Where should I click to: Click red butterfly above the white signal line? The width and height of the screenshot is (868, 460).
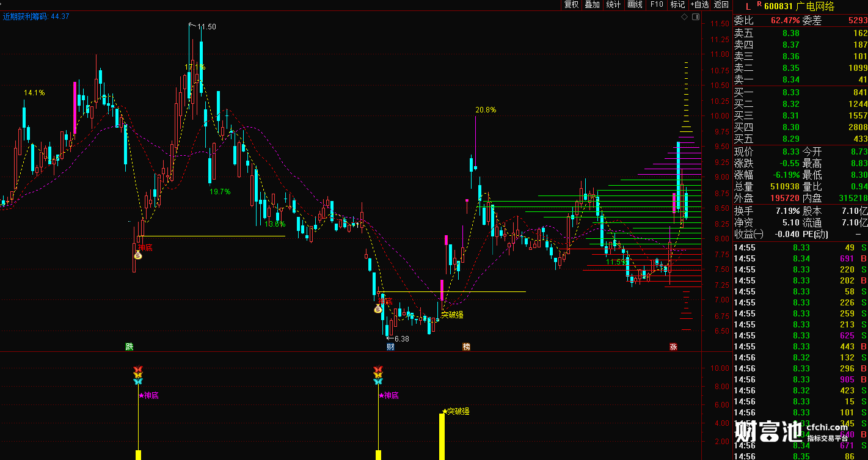tap(378, 369)
